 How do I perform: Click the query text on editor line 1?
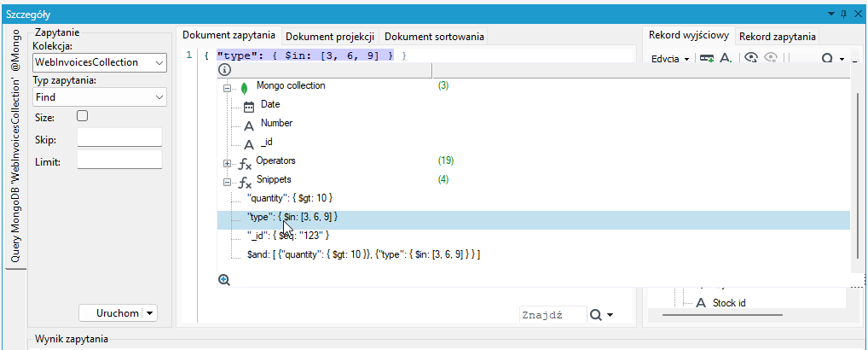305,55
